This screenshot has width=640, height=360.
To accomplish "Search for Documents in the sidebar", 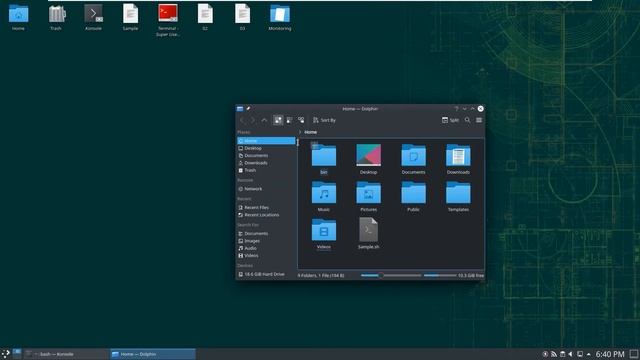I will [266, 233].
